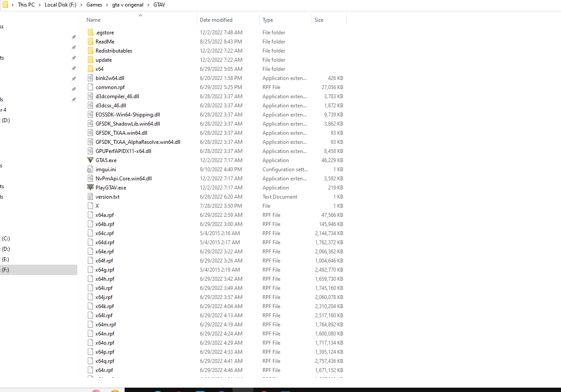Select x64f.rpf file name
The height and width of the screenshot is (392, 561).
point(104,260)
